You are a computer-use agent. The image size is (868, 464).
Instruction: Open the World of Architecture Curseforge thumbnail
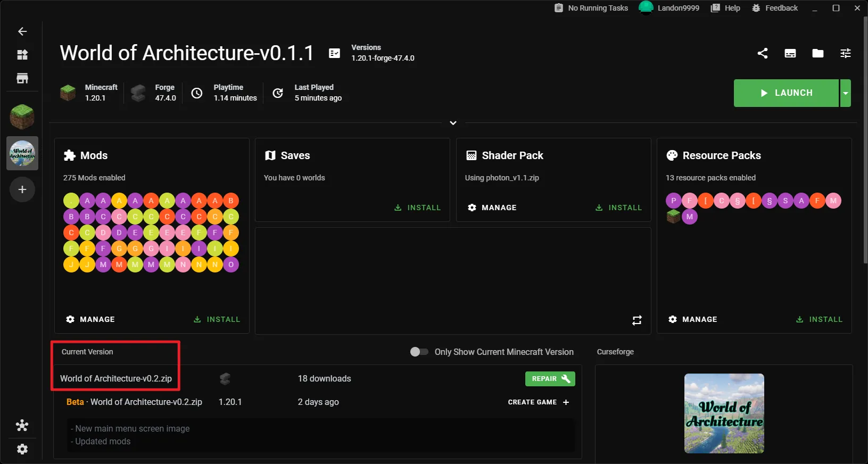click(724, 413)
